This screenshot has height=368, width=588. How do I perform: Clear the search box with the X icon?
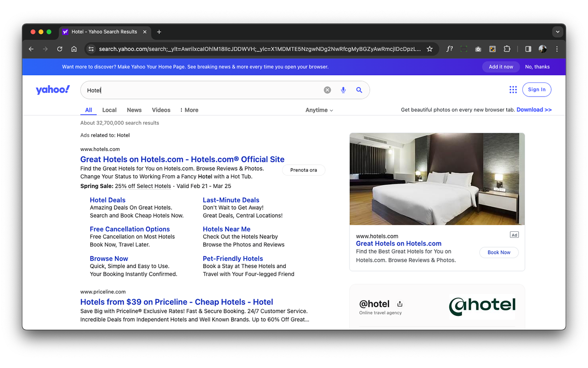tap(327, 90)
